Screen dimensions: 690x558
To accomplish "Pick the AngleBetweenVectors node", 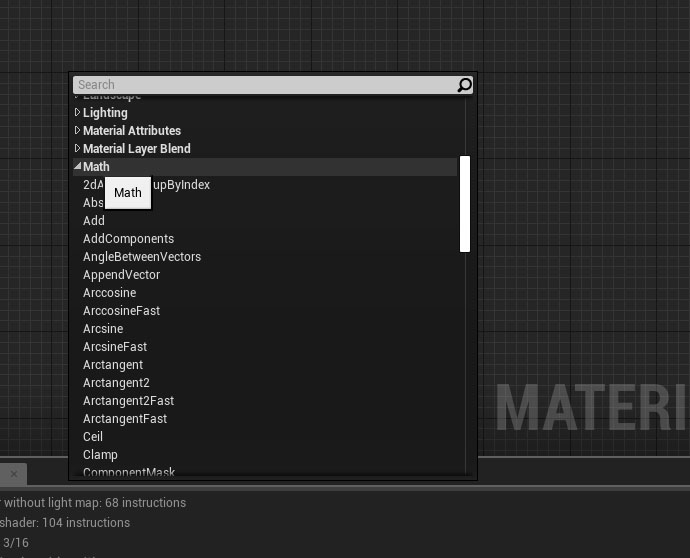I will [142, 257].
